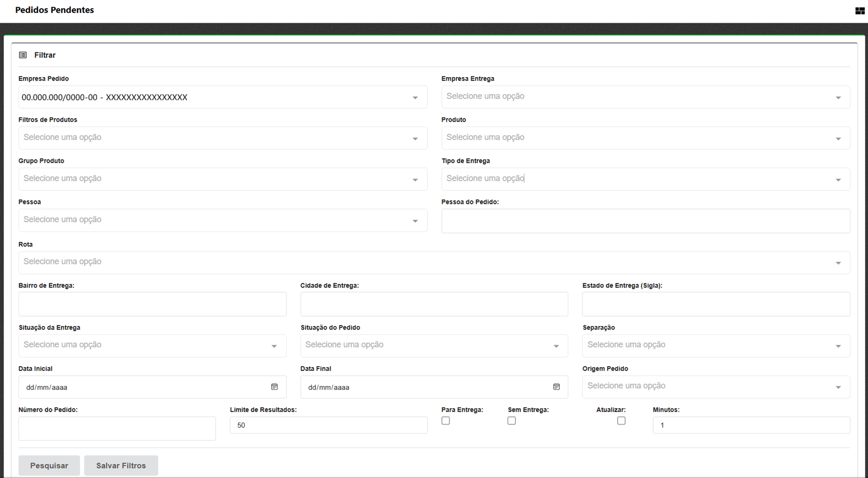
Task: Click the grid layout icon in header
Action: (859, 11)
